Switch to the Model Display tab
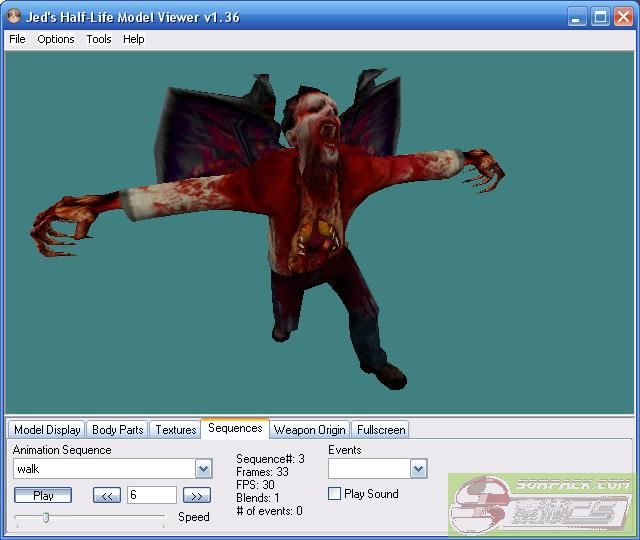Viewport: 640px width, 540px height. tap(47, 430)
